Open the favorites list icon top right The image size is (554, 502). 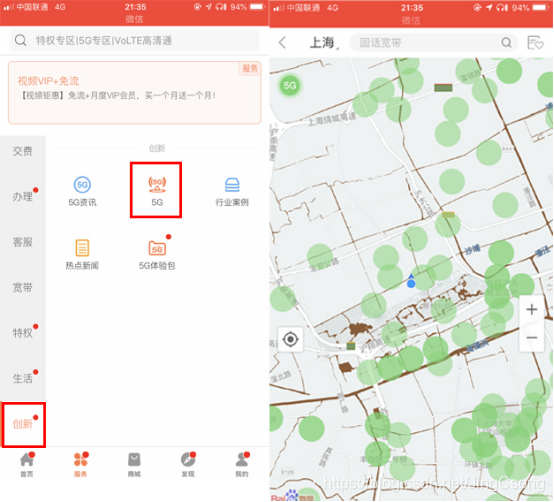tap(535, 43)
